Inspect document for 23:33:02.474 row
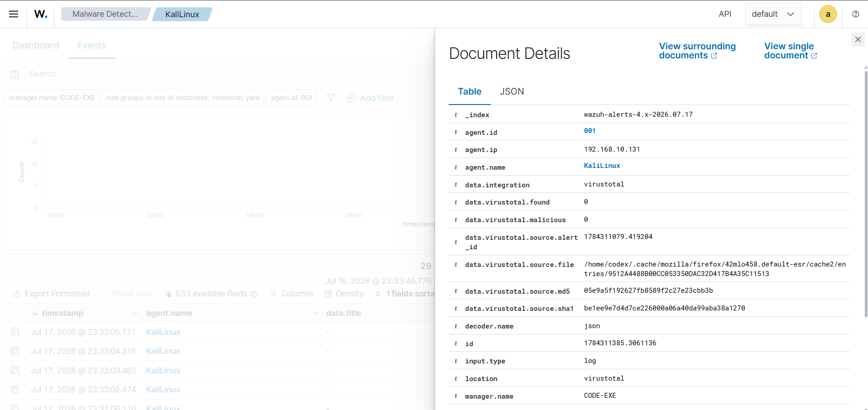Image resolution: width=868 pixels, height=410 pixels. 15,390
